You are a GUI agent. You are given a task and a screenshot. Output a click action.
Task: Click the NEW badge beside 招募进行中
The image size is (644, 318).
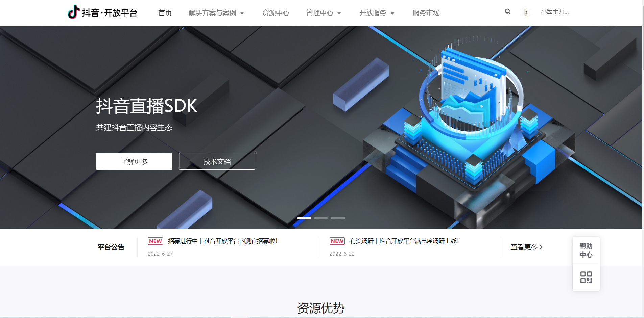155,241
